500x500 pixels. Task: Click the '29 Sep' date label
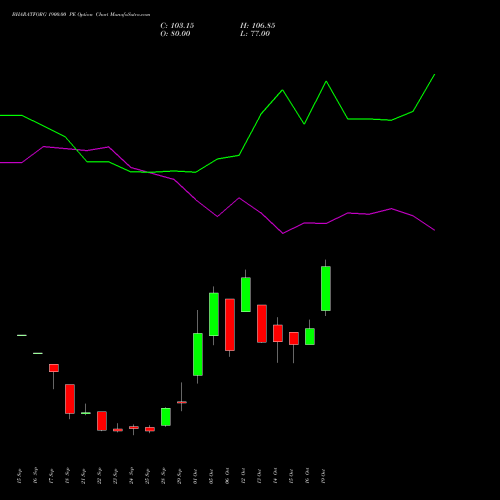tap(179, 476)
